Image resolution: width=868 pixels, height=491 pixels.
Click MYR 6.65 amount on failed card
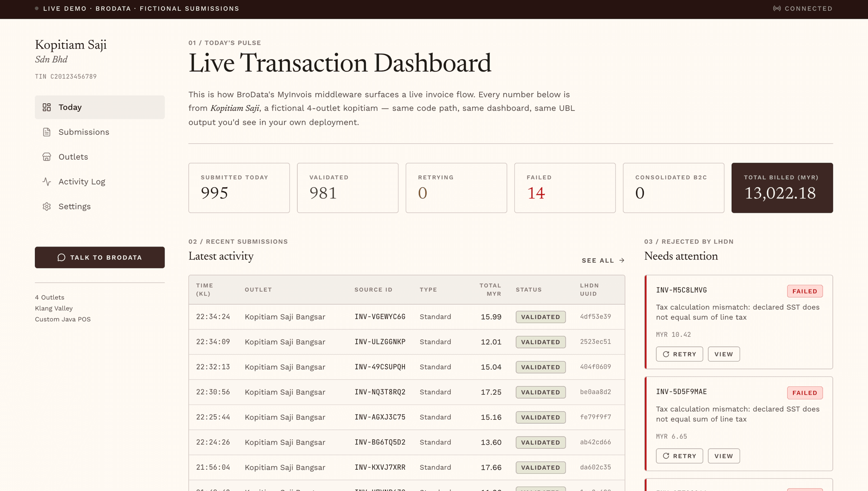pos(671,437)
